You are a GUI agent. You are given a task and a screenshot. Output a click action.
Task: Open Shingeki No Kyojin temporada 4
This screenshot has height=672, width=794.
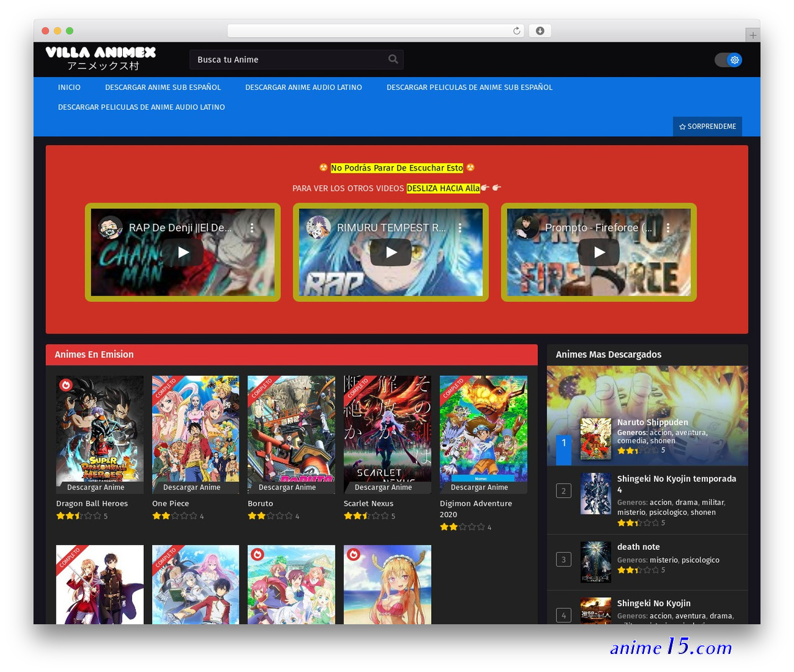[677, 484]
